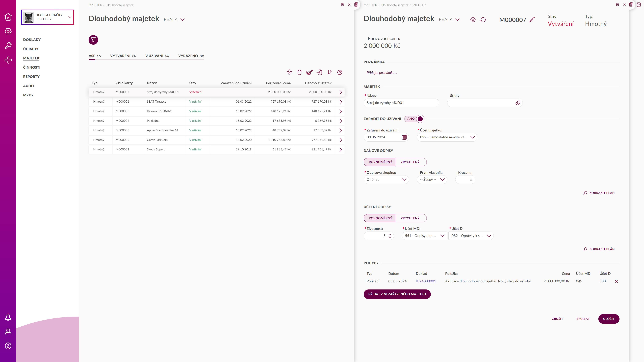The image size is (644, 362).
Task: Open the search magnifier in left sidebar
Action: point(8,46)
